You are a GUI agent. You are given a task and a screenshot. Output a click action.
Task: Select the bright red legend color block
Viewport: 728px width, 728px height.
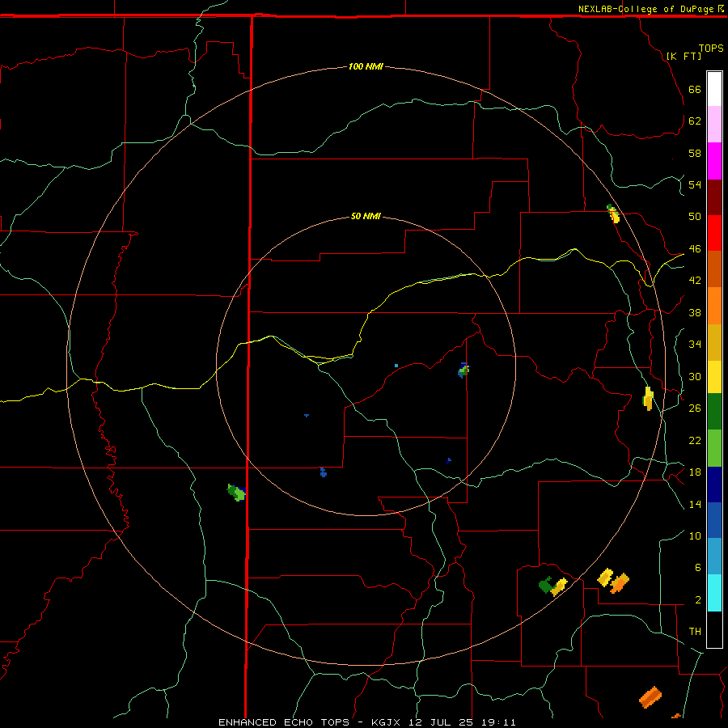pyautogui.click(x=714, y=233)
